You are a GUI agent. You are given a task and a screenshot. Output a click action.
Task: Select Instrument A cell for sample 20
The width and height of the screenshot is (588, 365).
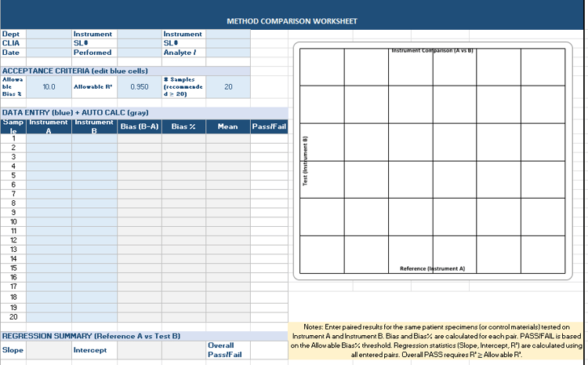pos(49,317)
